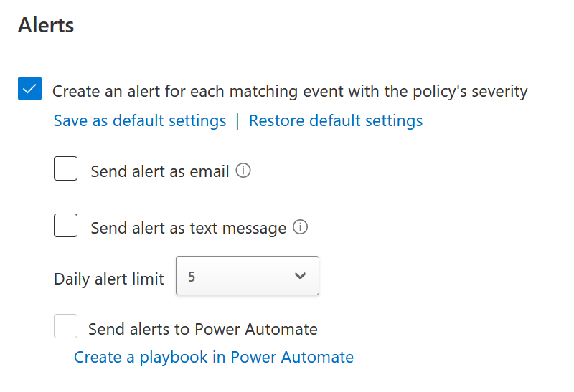Open the Daily alert limit dropdown

click(x=248, y=275)
